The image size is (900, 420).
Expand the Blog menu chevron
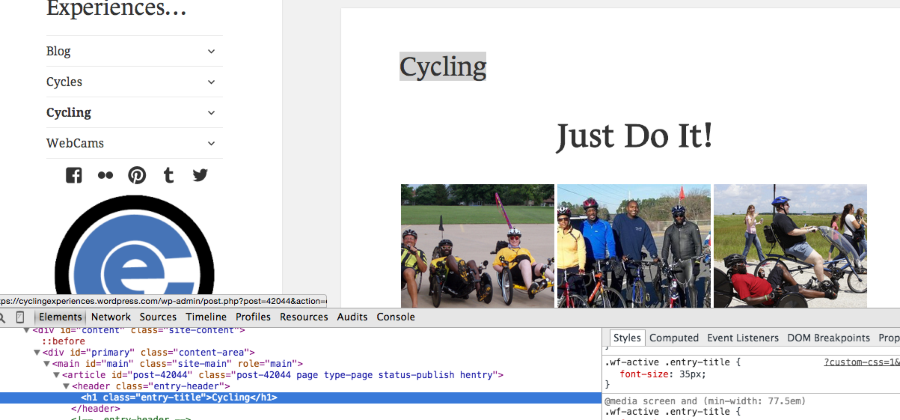[212, 51]
